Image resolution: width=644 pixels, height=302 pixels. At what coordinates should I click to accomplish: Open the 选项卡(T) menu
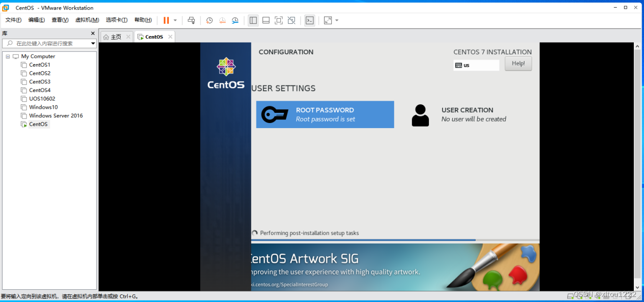(116, 20)
